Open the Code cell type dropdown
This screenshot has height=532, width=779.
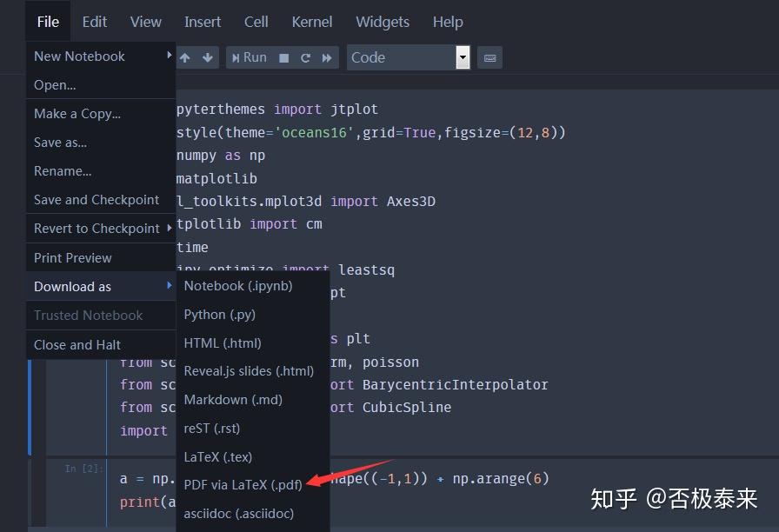409,57
